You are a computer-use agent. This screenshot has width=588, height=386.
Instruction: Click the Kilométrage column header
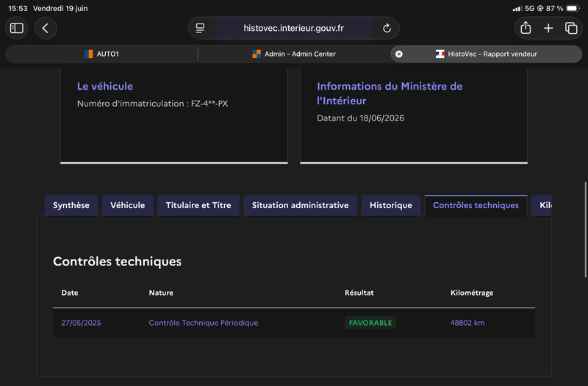(x=472, y=293)
